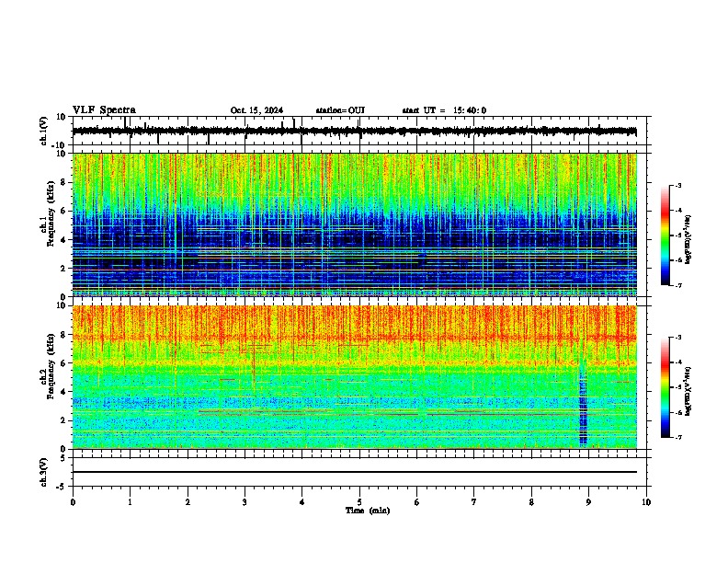Click the "Time (min)" axis label
This screenshot has width=728, height=563.
(368, 511)
